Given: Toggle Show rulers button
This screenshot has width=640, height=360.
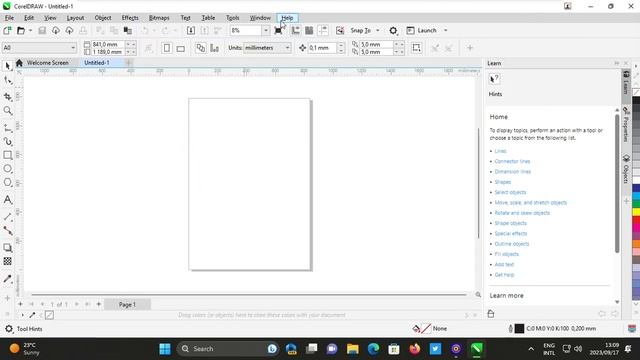Looking at the screenshot, I should (296, 31).
